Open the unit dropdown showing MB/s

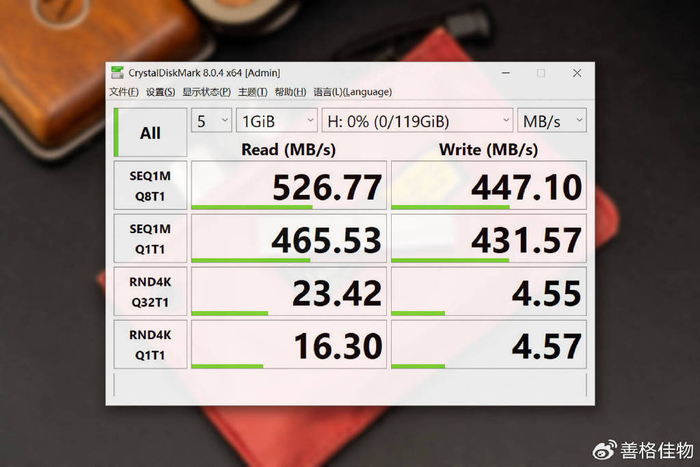pyautogui.click(x=552, y=121)
